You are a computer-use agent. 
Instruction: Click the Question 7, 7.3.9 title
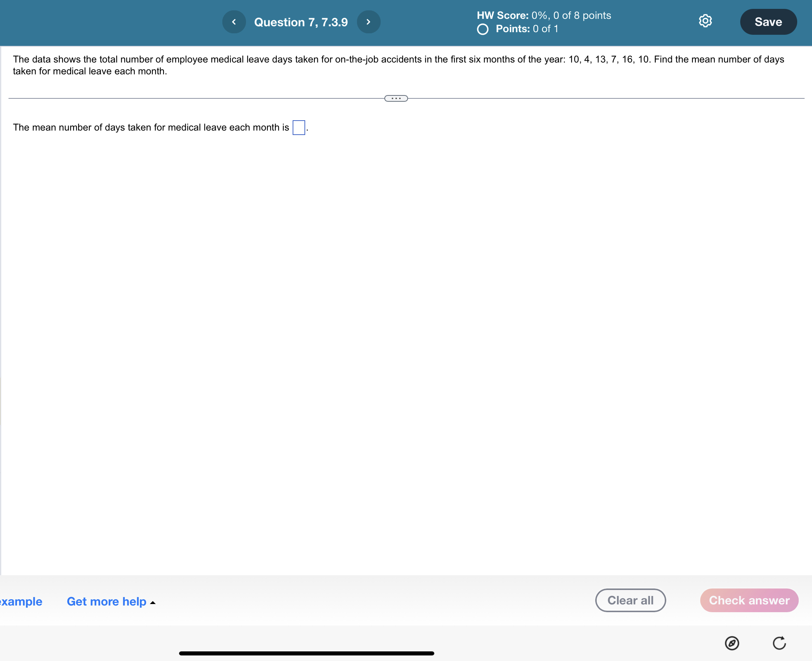pyautogui.click(x=301, y=22)
